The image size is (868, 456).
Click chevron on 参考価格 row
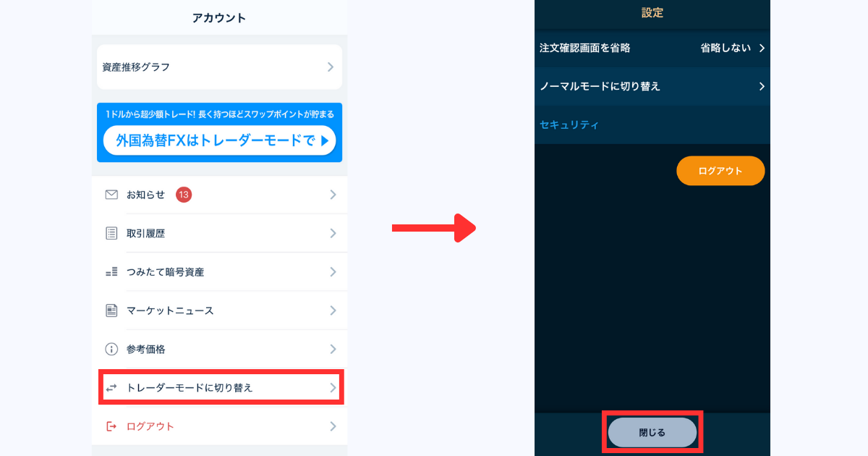click(333, 349)
